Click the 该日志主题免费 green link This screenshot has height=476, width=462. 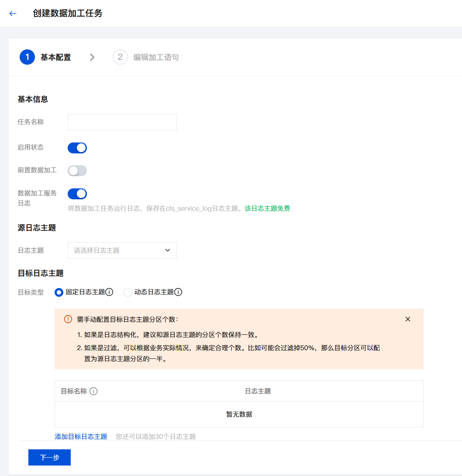point(267,208)
